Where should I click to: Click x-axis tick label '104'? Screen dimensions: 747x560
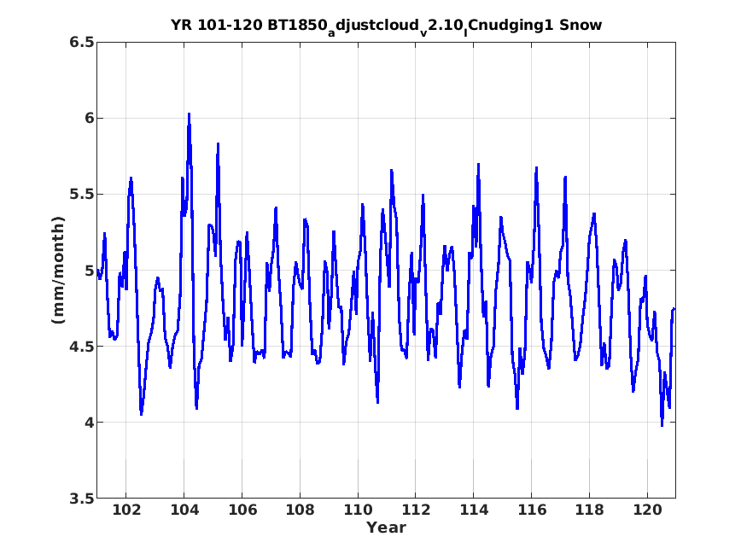tap(184, 510)
